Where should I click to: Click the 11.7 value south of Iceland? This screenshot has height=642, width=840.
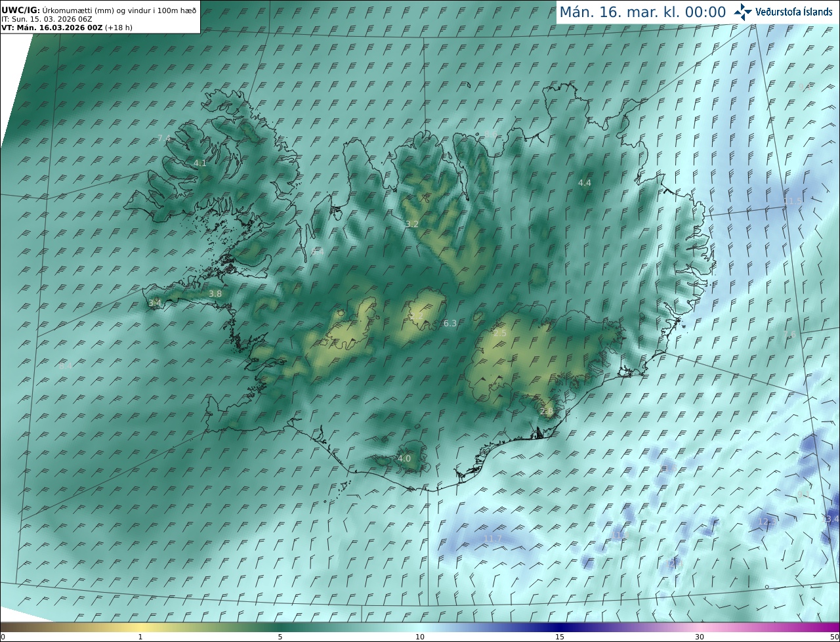tap(492, 539)
